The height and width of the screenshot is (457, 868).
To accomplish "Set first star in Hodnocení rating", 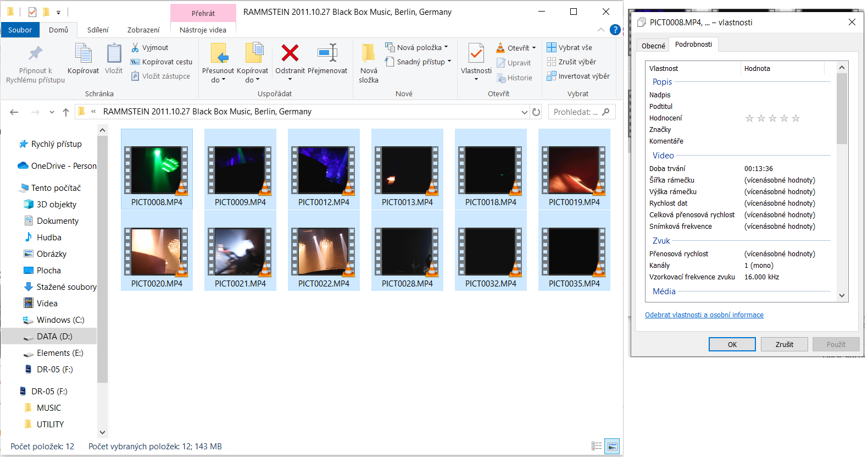I will click(749, 118).
